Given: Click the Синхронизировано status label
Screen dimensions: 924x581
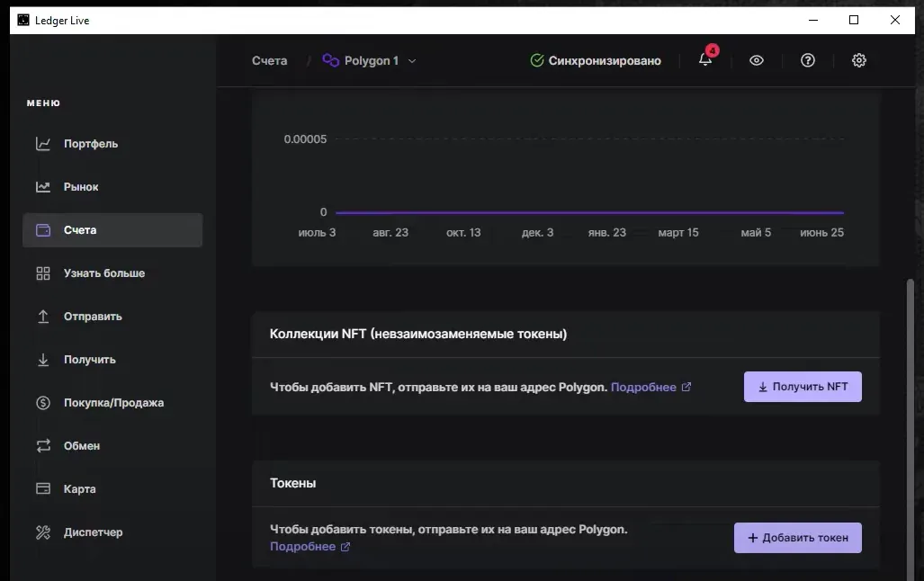Looking at the screenshot, I should (605, 60).
